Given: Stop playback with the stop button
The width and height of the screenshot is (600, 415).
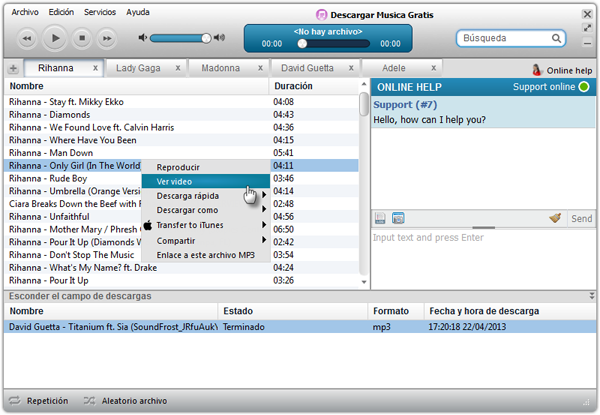Looking at the screenshot, I should [x=82, y=38].
